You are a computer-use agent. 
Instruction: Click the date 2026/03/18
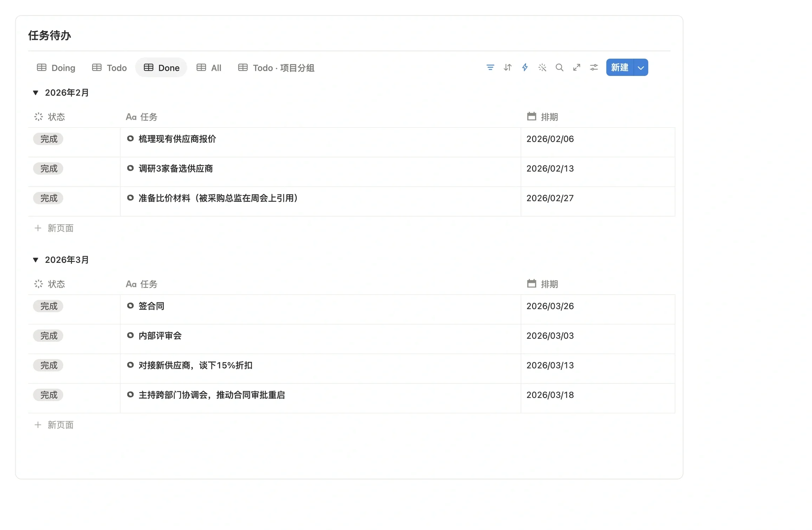coord(550,395)
